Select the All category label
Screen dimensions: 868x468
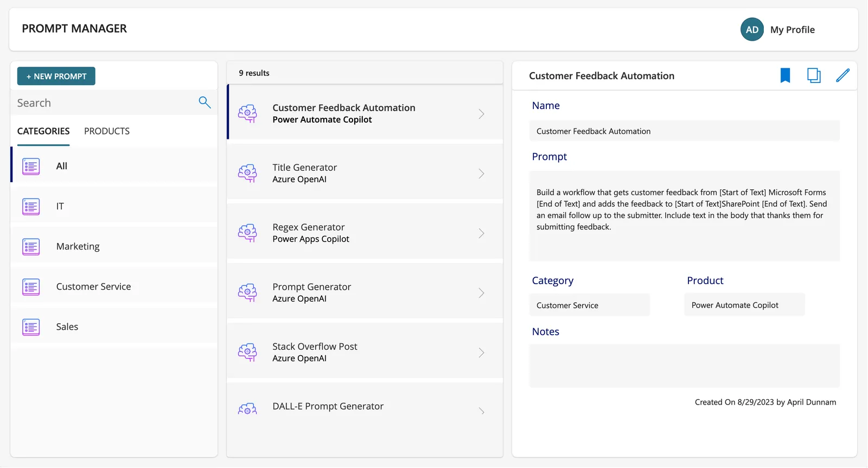[62, 166]
